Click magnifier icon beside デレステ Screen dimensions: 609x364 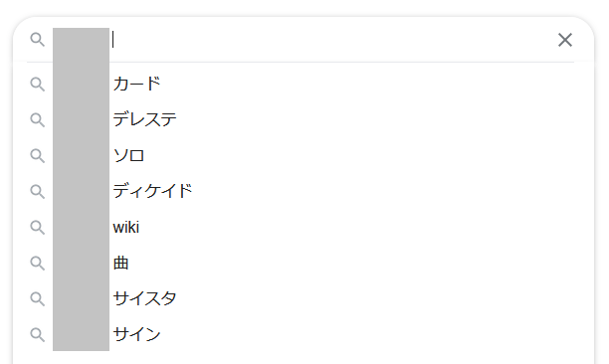37,119
